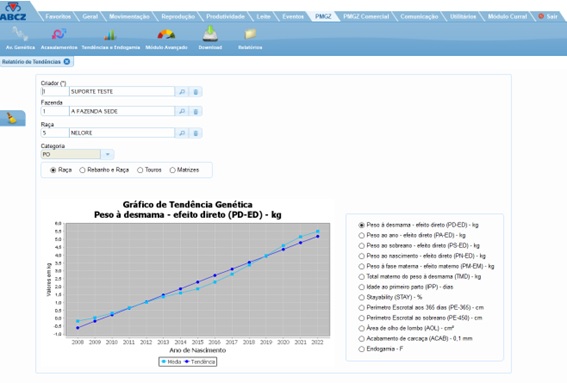This screenshot has height=383, width=567.
Task: Clear Fazenda field with trash icon
Action: (196, 111)
